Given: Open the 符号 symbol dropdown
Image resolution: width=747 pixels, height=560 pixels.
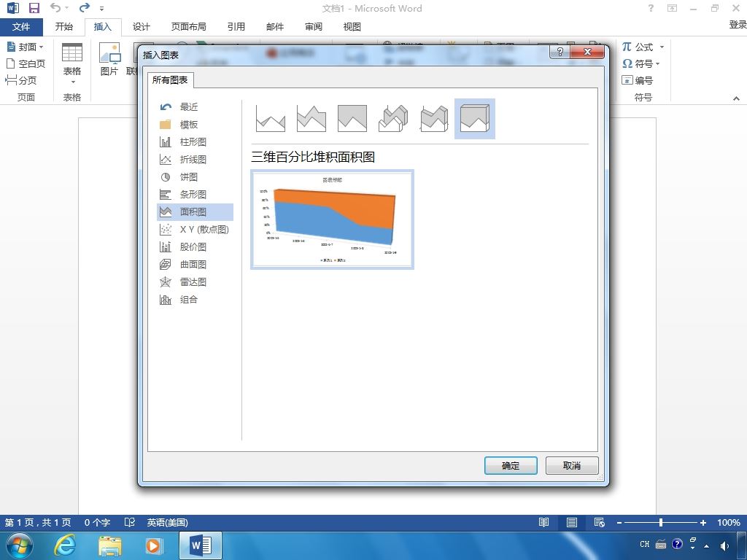Looking at the screenshot, I should (x=641, y=63).
